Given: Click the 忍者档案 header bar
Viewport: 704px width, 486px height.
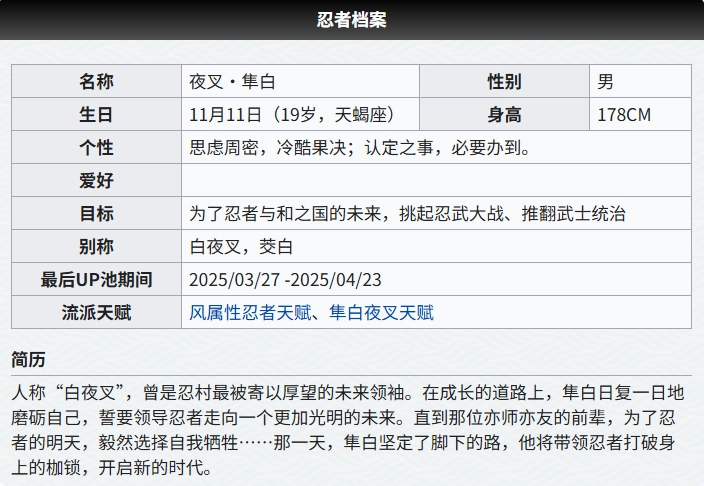Looking at the screenshot, I should coord(352,20).
